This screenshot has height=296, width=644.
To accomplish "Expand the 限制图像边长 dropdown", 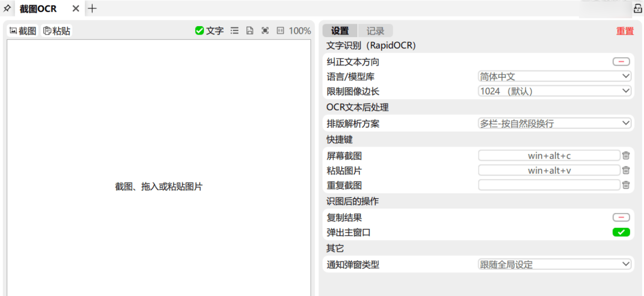I will (x=554, y=91).
